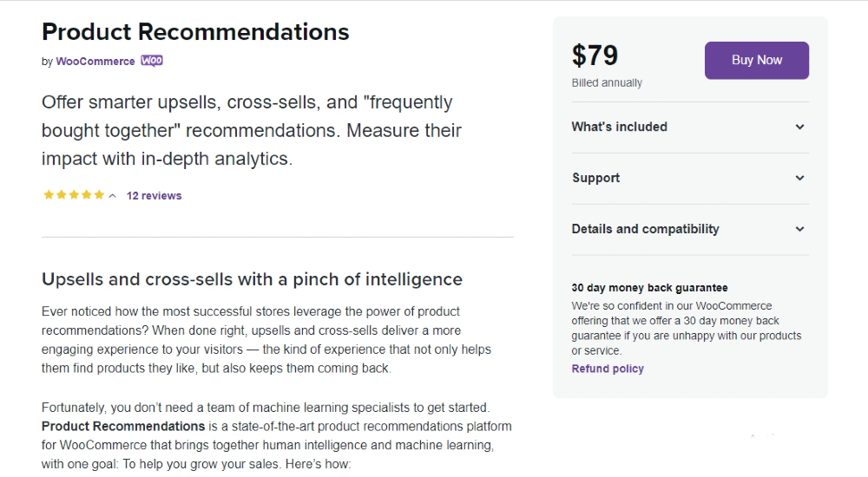Open the Refund policy link
Screen dimensions: 868x477
(x=608, y=369)
